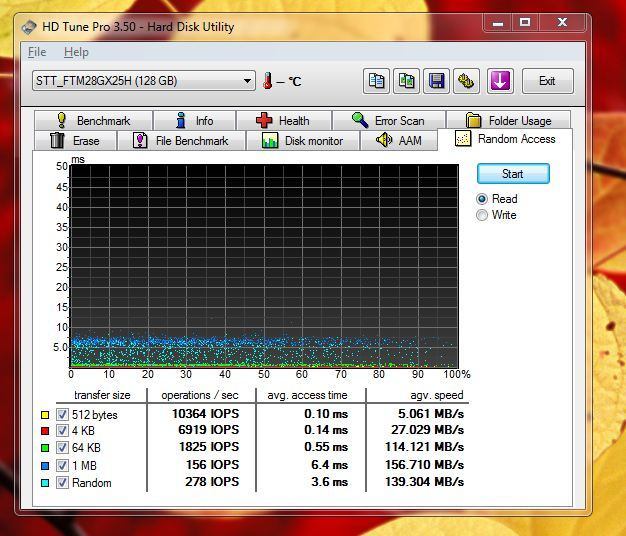Click the 0.55 ms access time
The width and height of the screenshot is (626, 536).
tap(326, 447)
